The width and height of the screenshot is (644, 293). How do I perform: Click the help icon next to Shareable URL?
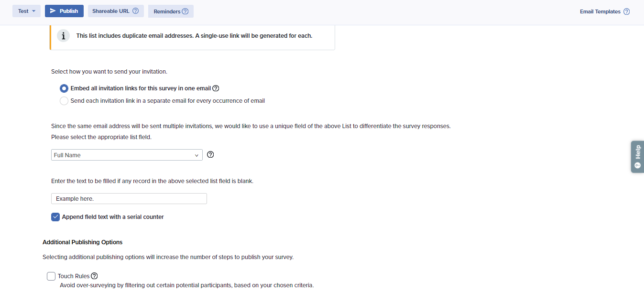point(135,11)
